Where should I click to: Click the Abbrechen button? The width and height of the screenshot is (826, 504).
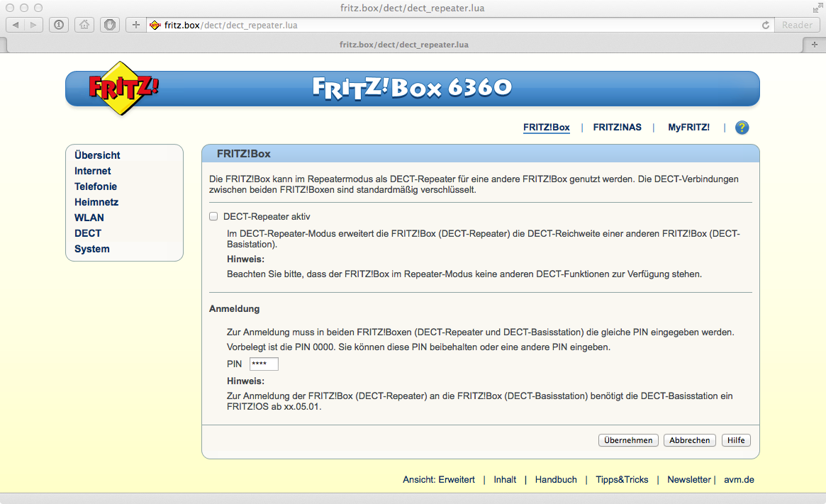(690, 440)
